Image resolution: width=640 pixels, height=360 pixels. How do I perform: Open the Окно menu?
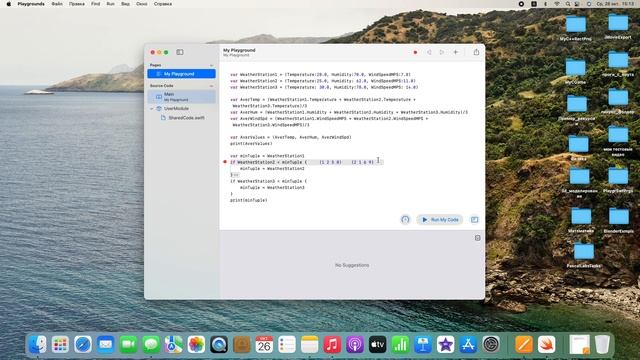[142, 4]
